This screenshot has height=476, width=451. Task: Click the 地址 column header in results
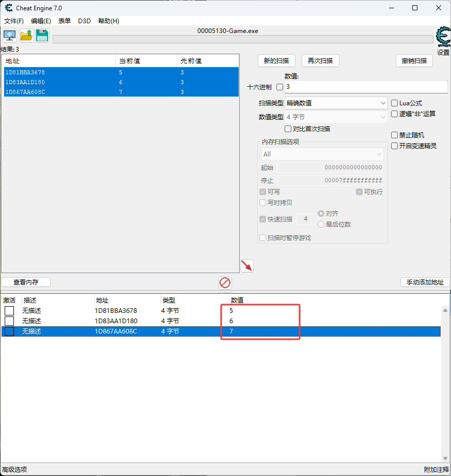pyautogui.click(x=59, y=61)
